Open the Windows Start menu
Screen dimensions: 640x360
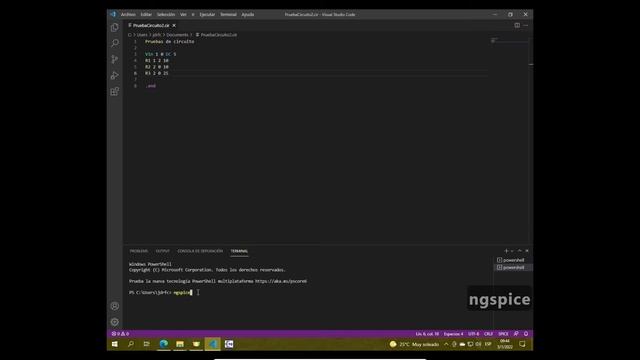[115, 344]
